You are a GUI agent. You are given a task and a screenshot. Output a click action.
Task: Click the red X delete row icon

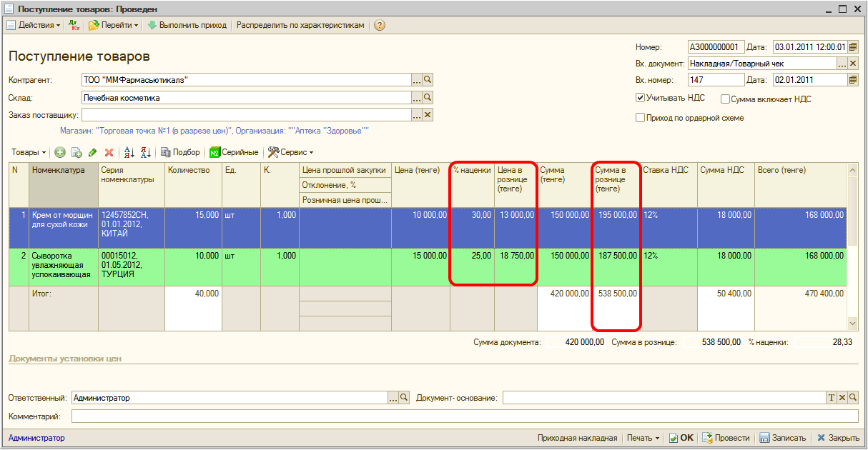[109, 152]
